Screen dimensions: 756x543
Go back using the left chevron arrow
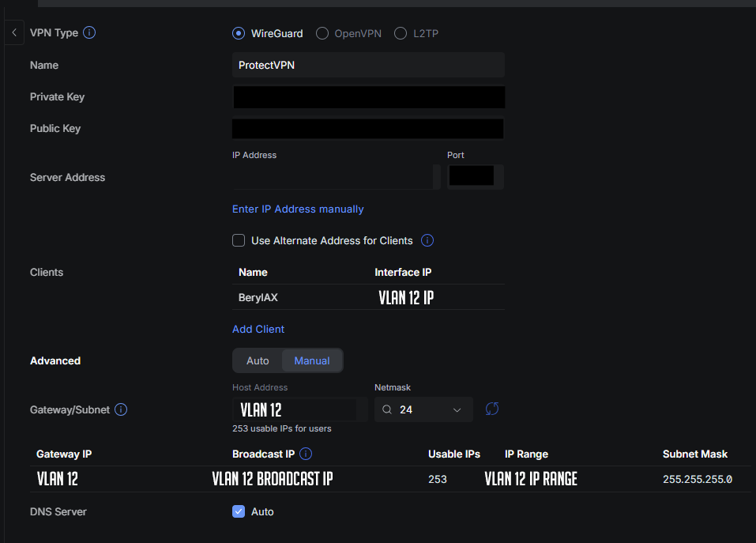pyautogui.click(x=14, y=32)
